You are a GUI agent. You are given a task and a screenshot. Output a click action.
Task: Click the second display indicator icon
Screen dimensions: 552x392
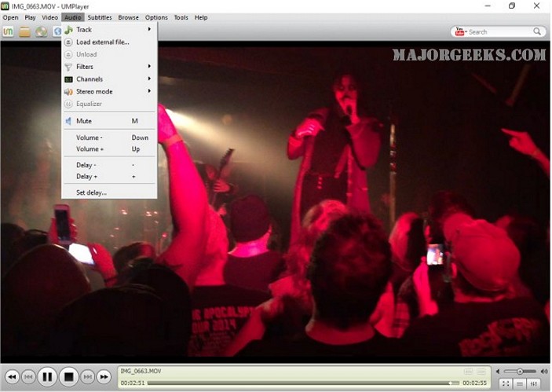[481, 372]
